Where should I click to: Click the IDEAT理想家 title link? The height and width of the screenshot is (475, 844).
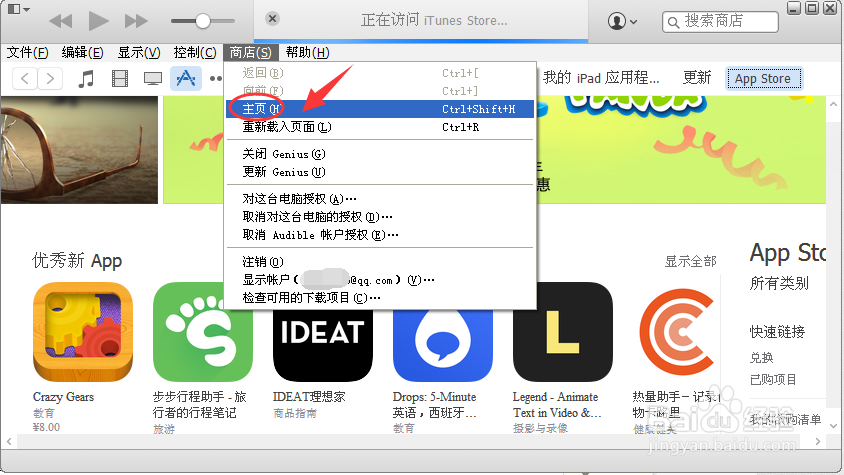point(309,397)
